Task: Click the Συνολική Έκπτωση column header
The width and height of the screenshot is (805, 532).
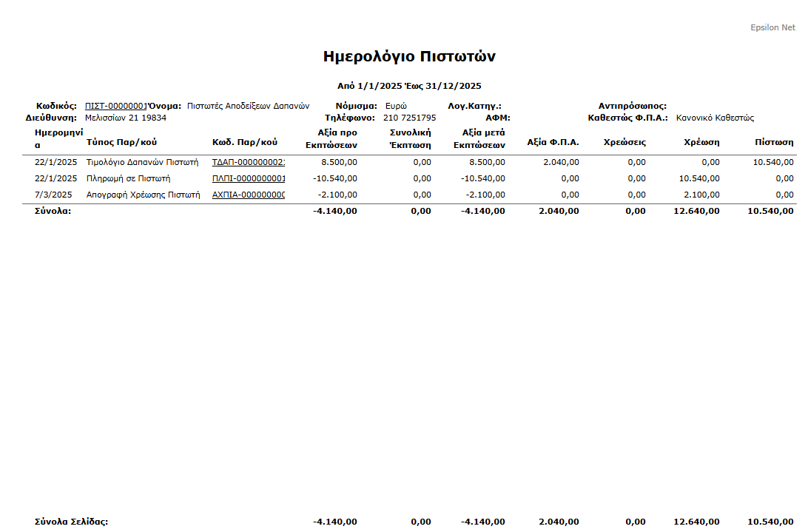Action: (x=410, y=138)
